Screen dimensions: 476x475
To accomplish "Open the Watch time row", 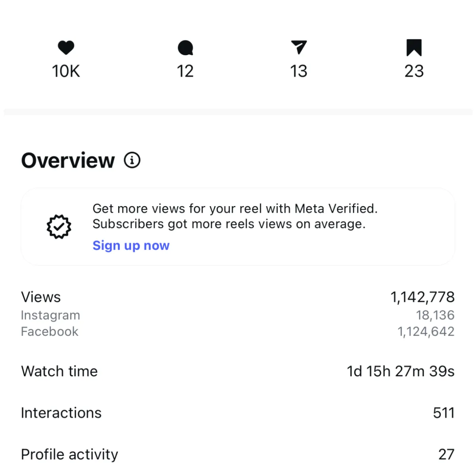I will 59,371.
